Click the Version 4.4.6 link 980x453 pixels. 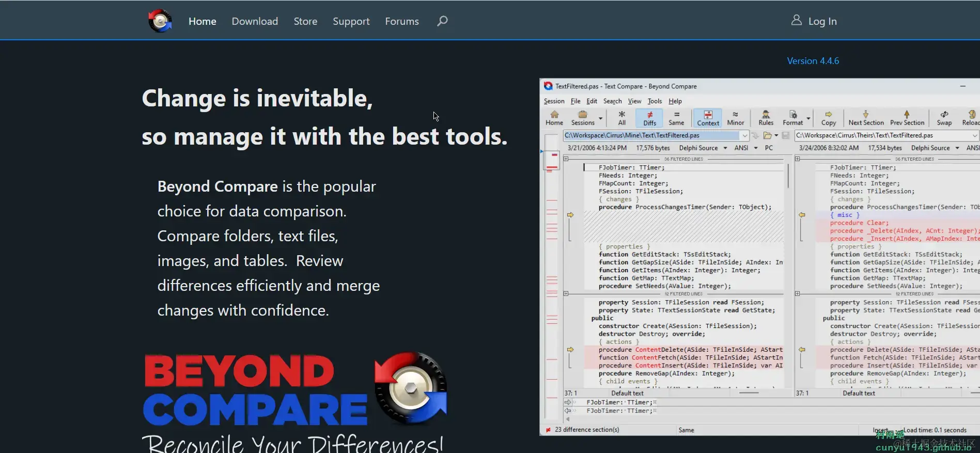(813, 61)
